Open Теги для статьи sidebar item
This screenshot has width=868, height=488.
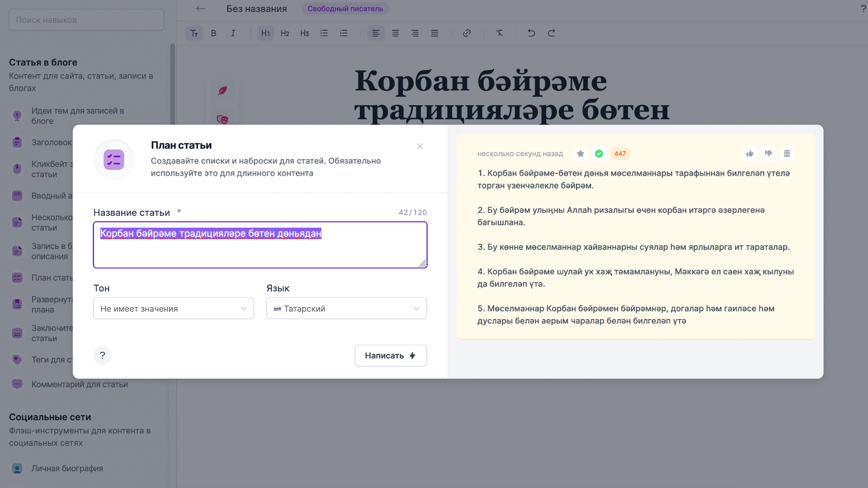(x=42, y=360)
